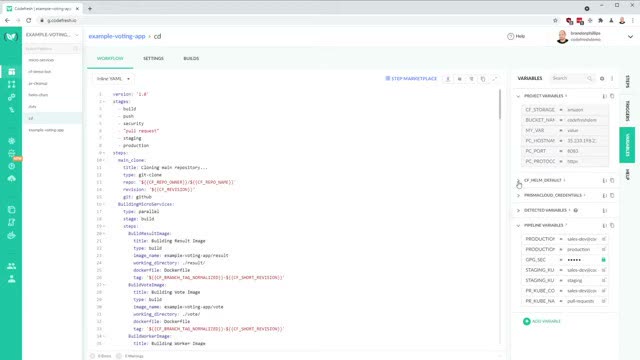The width and height of the screenshot is (640, 360).
Task: Open the single user account sidebar icon
Action: [x=11, y=279]
